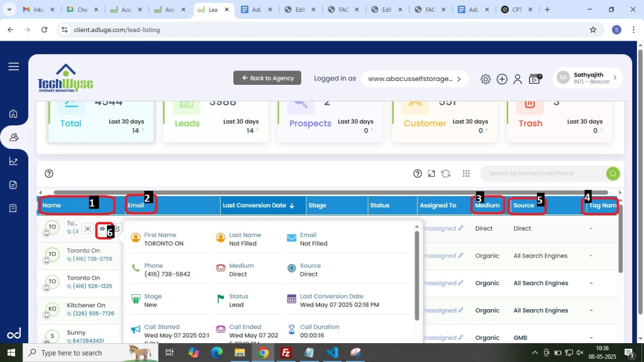Focus the Search by Name/Email/Phone field
The image size is (644, 362).
541,174
